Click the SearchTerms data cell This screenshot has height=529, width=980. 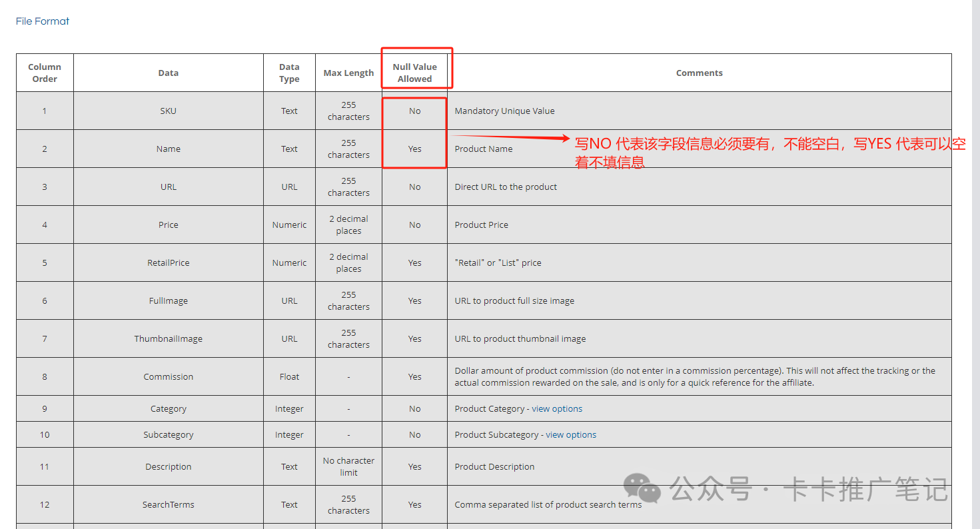tap(169, 504)
